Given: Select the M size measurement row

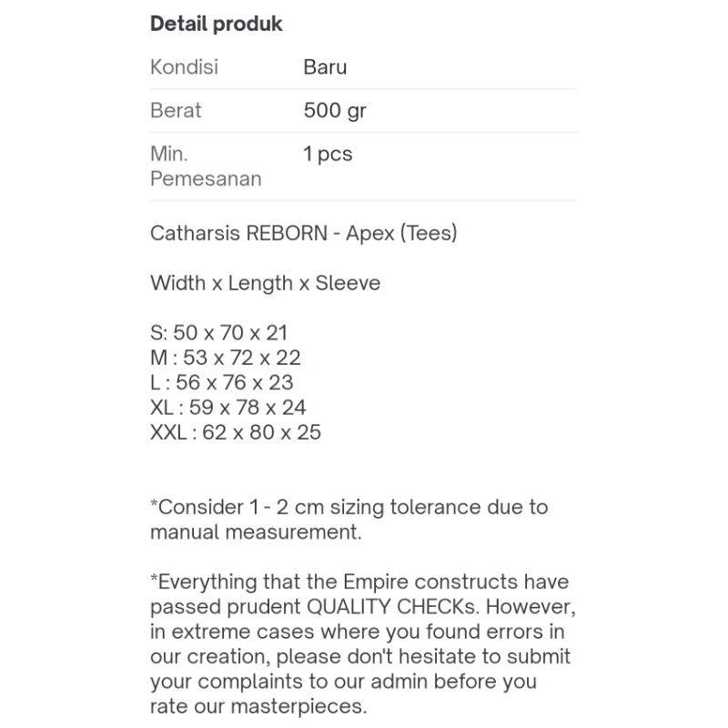Looking at the screenshot, I should (225, 358).
